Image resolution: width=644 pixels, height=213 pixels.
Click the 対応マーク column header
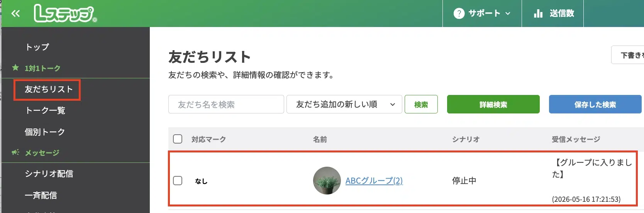click(x=209, y=139)
